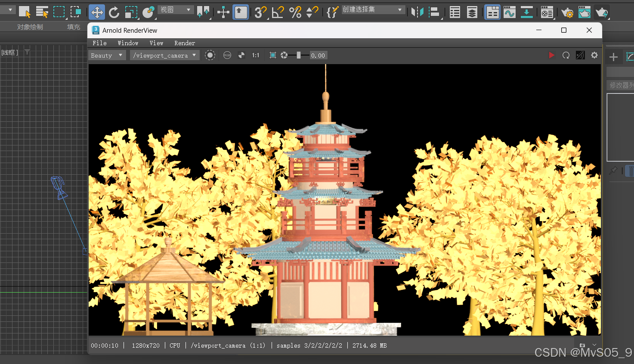Toggle the Angle Snap button
Screen dimensions: 634x364
pos(278,12)
